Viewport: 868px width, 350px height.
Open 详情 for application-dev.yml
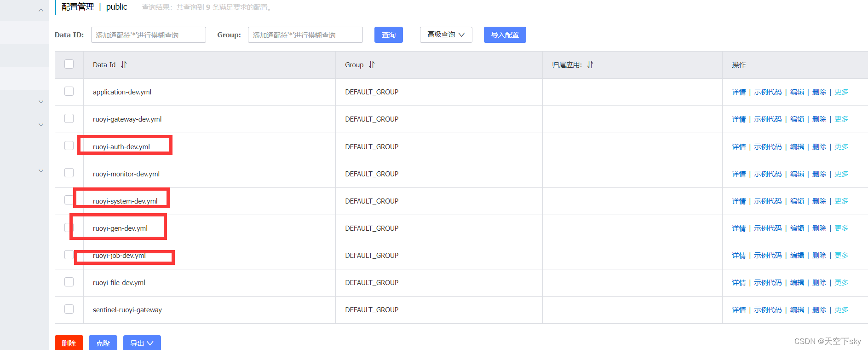[x=739, y=92]
